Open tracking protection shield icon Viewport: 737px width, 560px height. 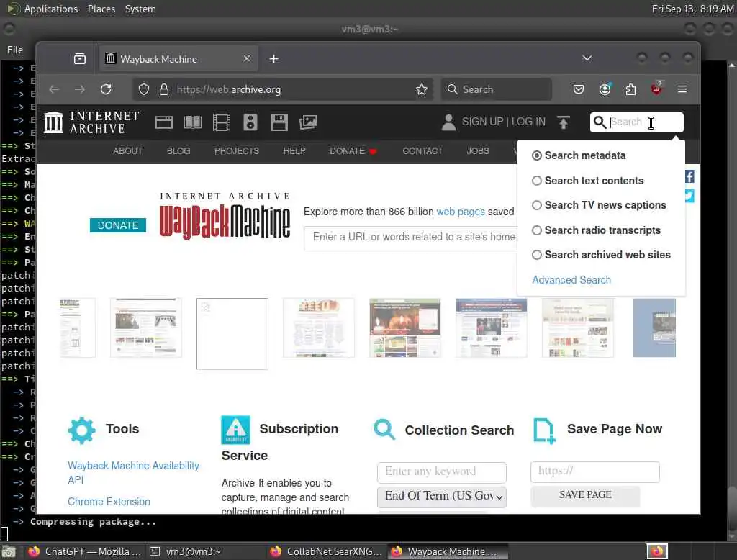point(144,89)
